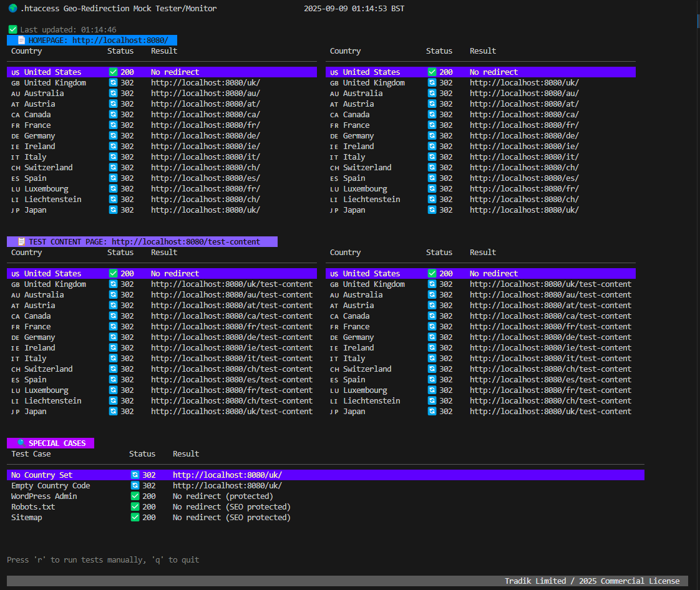
Task: Toggle the Sitemap green checkmark
Action: [x=135, y=517]
